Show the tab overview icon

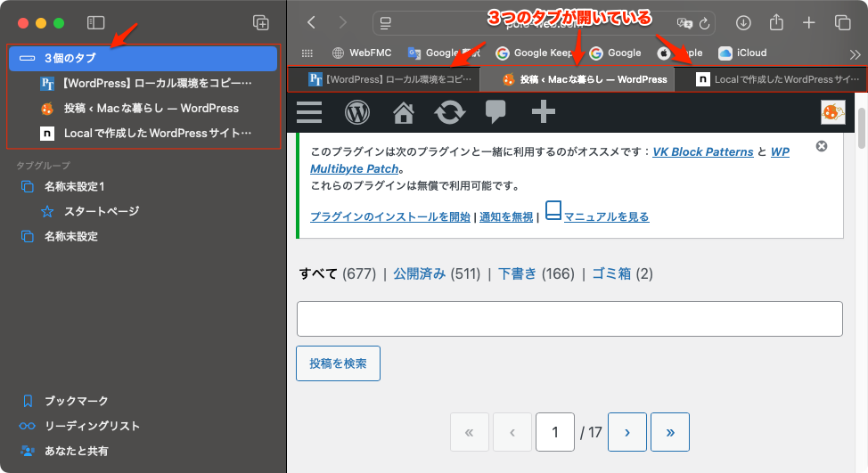(x=842, y=23)
